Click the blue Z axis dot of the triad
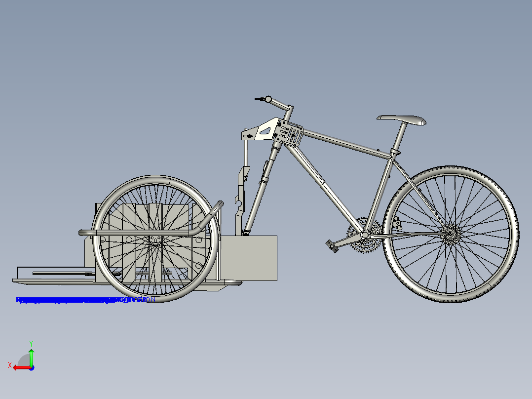The width and height of the screenshot is (532, 399). click(x=32, y=368)
